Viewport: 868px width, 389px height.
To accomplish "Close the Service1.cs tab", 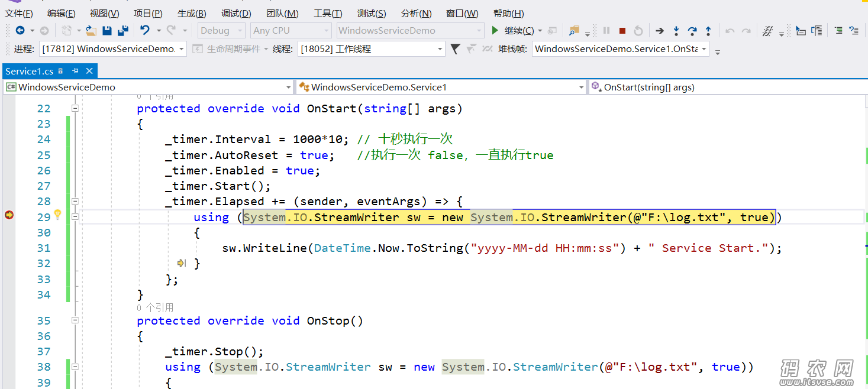I will pyautogui.click(x=89, y=71).
